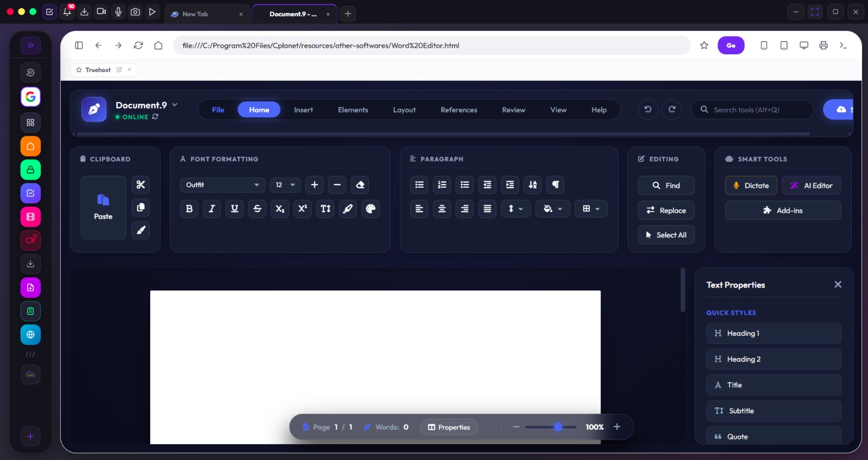This screenshot has width=868, height=460.
Task: Select the highlighter tool
Action: (348, 209)
